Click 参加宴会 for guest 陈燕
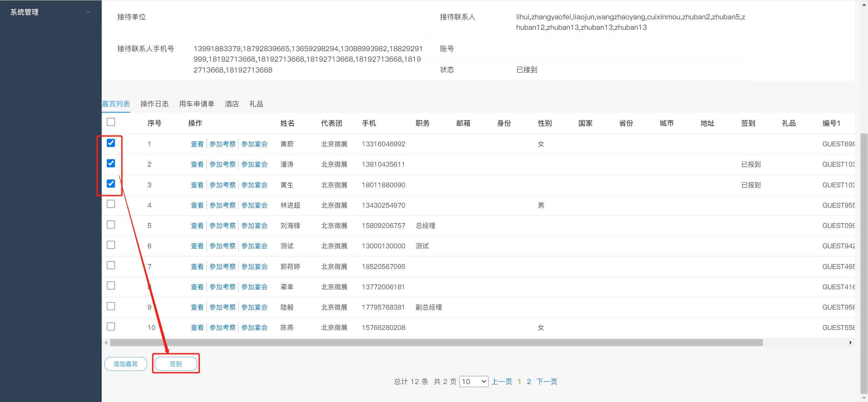The image size is (868, 402). [x=255, y=327]
